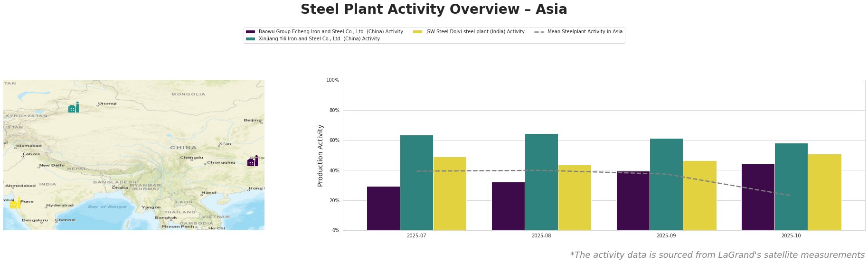Click the dashed Mean Steelplant Activity legend marker
Viewport: 868px width, 263px height.
(x=539, y=32)
